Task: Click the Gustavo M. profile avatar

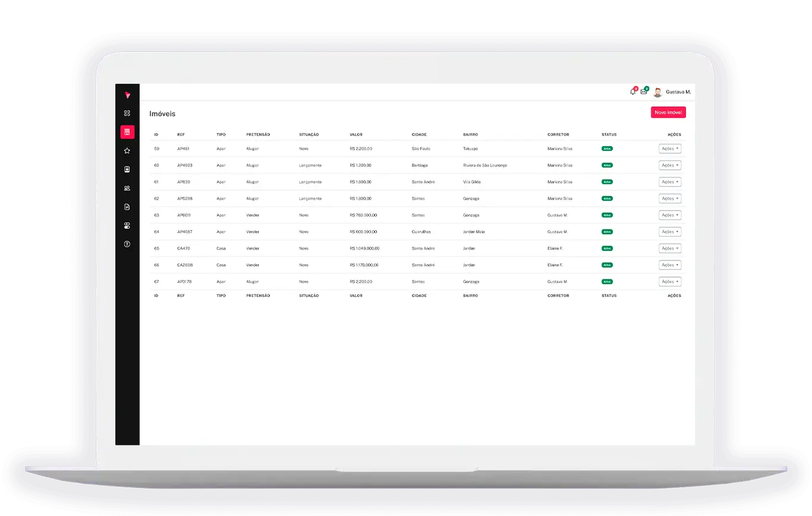Action: 657,92
